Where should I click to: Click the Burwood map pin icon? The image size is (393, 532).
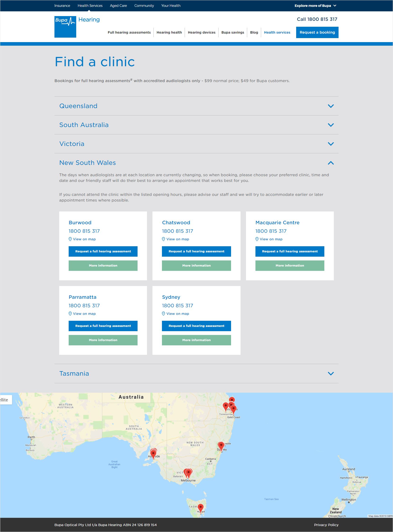coord(70,239)
